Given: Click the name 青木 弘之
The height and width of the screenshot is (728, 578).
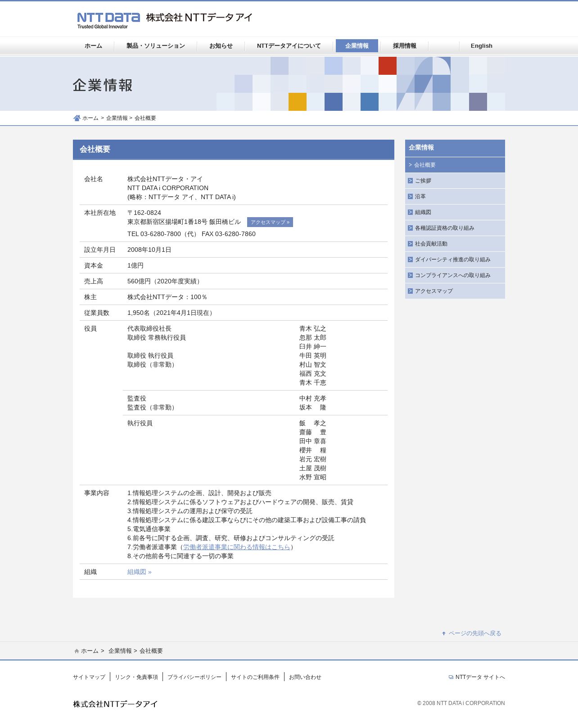Looking at the screenshot, I should click(x=313, y=328).
